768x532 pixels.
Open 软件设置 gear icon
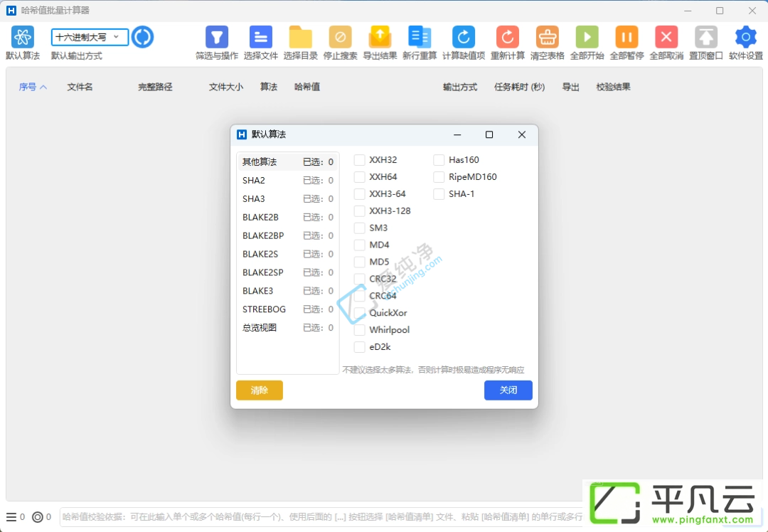745,37
